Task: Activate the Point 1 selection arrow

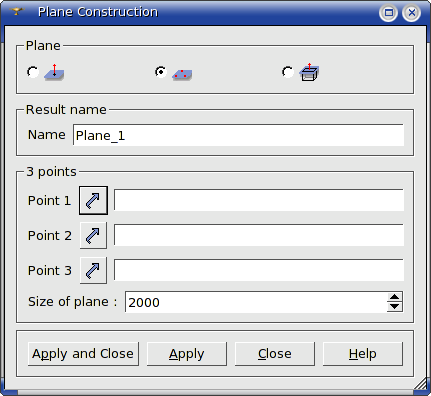Action: [x=93, y=200]
